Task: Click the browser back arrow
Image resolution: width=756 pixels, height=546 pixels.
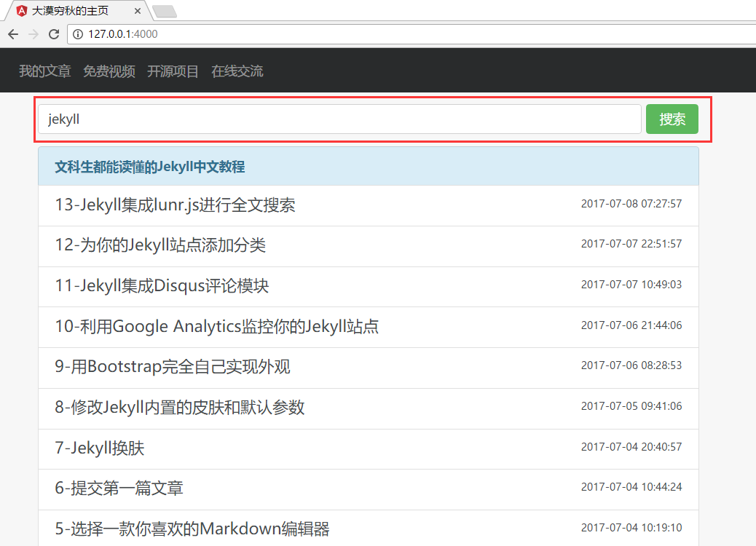Action: 13,34
